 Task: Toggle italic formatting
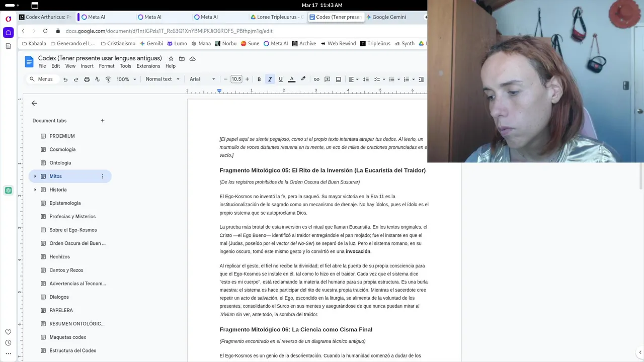click(270, 79)
